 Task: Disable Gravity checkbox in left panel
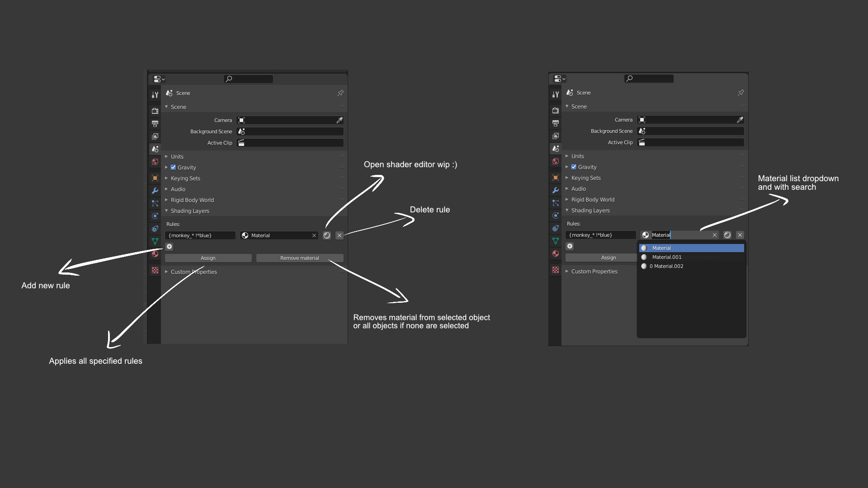(x=173, y=167)
